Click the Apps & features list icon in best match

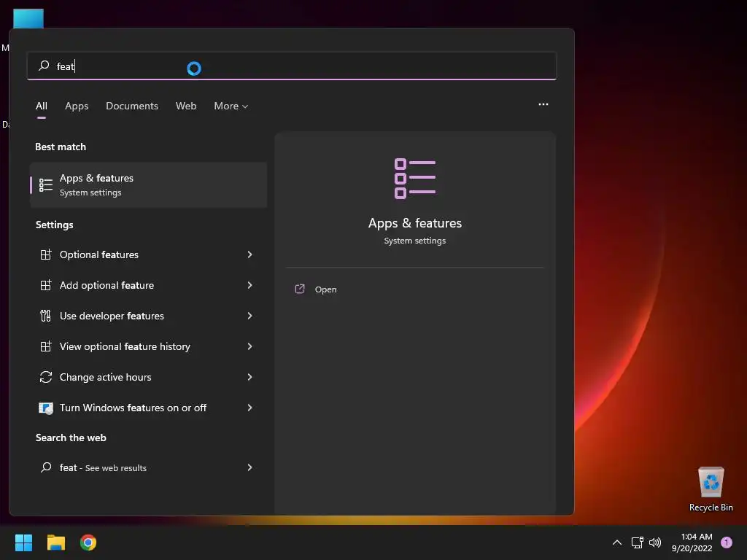[x=46, y=184]
